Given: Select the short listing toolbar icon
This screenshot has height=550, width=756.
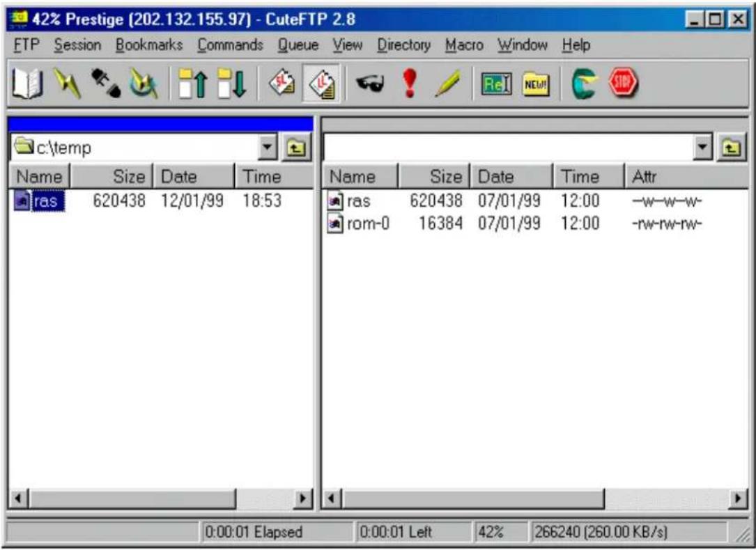Looking at the screenshot, I should click(x=282, y=84).
